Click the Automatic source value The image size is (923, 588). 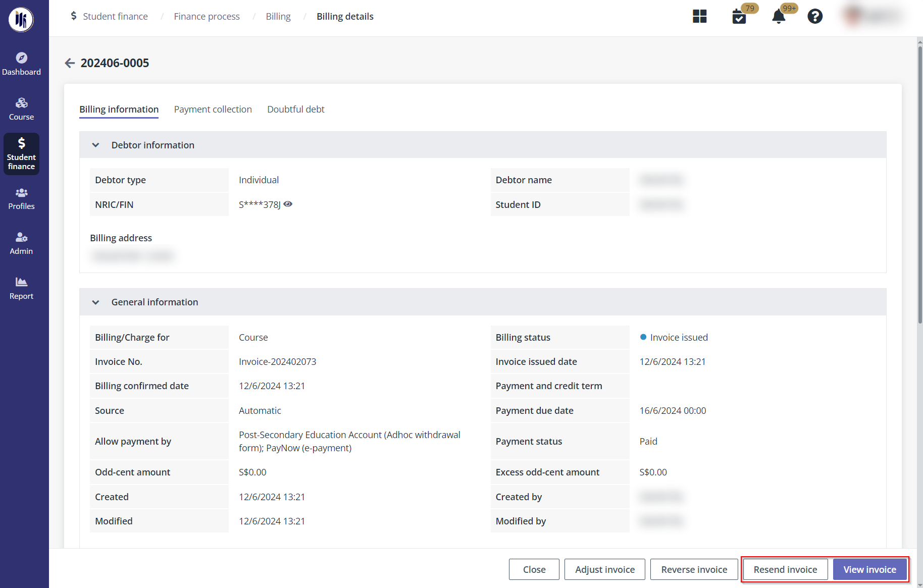click(260, 411)
